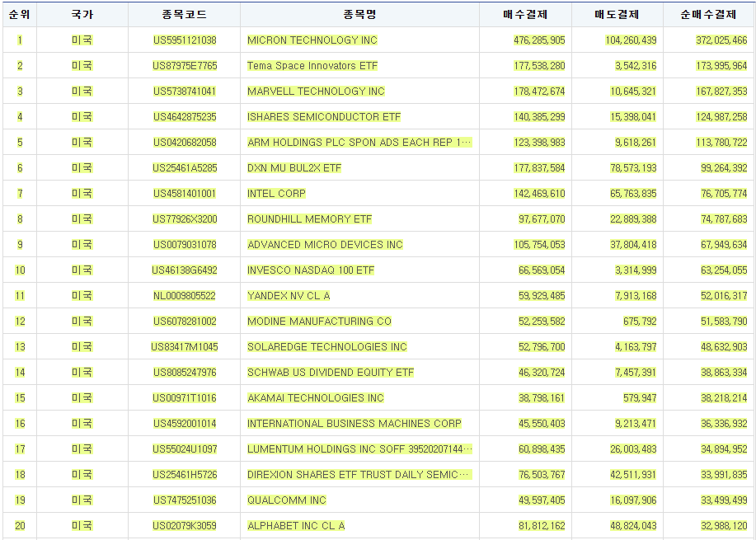Screen dimensions: 756x540
Task: Click stock code US0079031078
Action: pyautogui.click(x=185, y=245)
